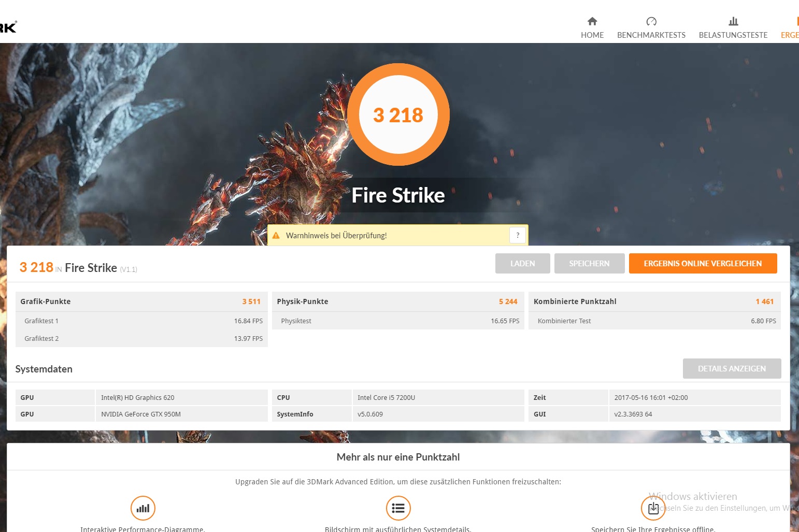Click the Physik-Punkte value 5 244
This screenshot has height=532, width=799.
508,301
